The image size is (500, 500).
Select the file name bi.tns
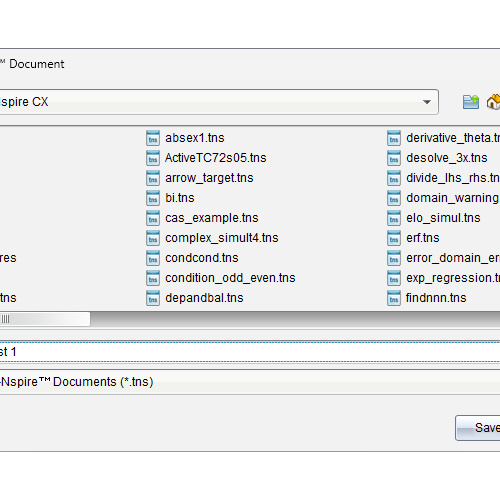(180, 198)
